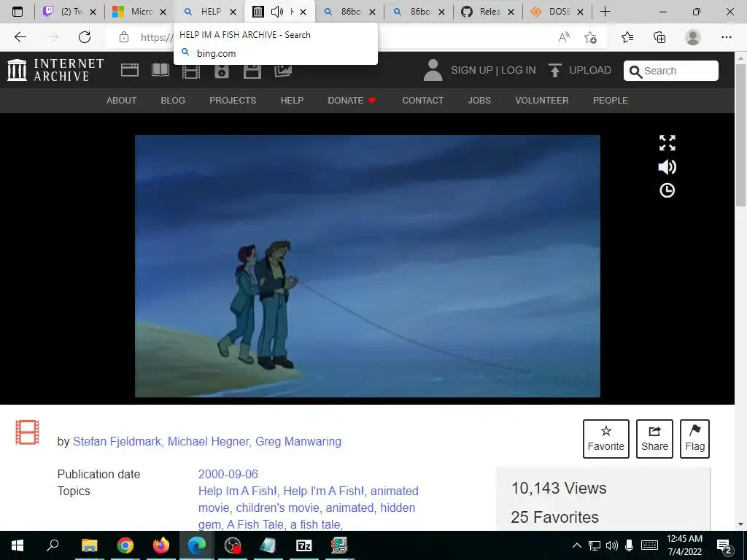This screenshot has width=747, height=560.
Task: Click the user avatar icon beside Sign Up
Action: (433, 70)
